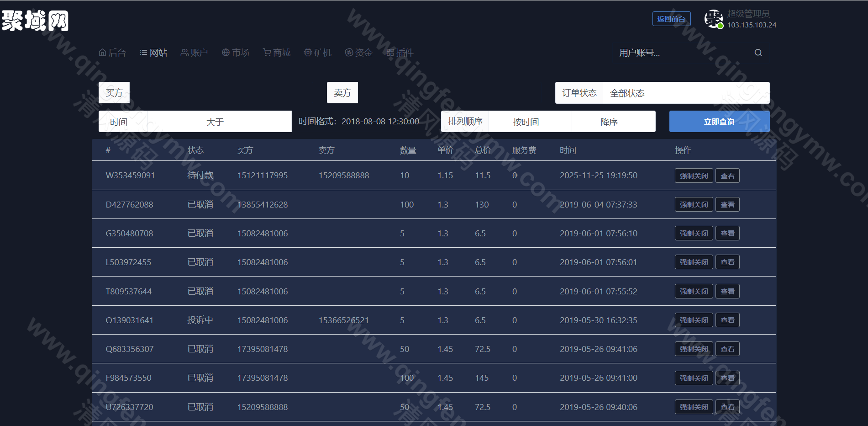The image size is (868, 426).
Task: Open the 市场 market section
Action: point(235,53)
